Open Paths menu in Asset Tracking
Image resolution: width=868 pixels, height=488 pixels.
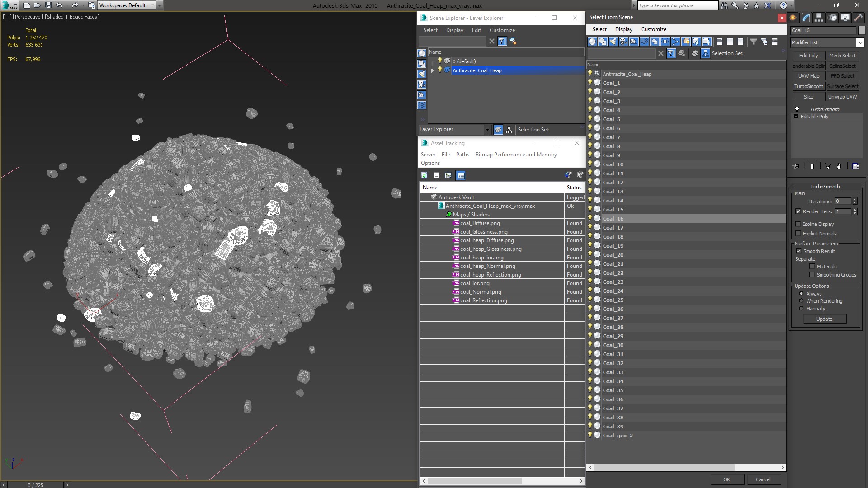pos(462,155)
